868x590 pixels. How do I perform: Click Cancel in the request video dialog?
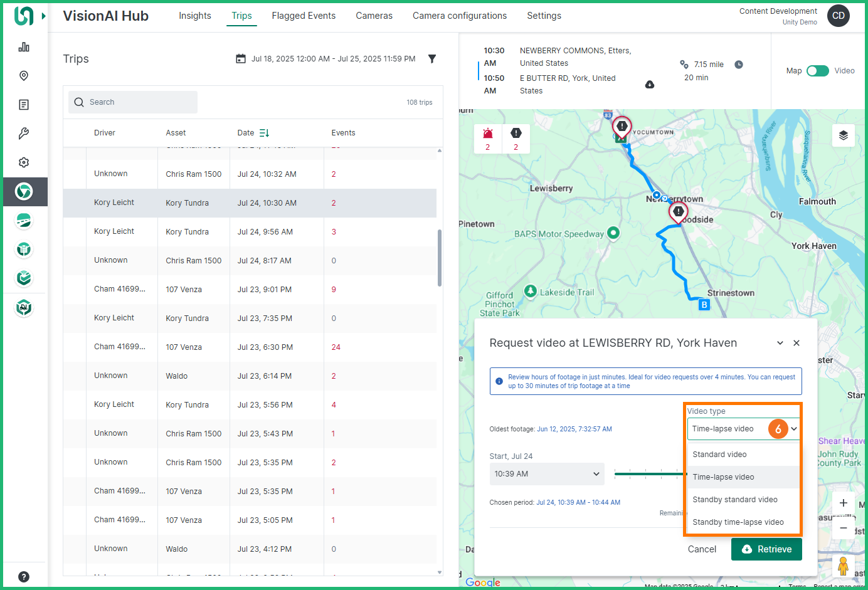702,549
